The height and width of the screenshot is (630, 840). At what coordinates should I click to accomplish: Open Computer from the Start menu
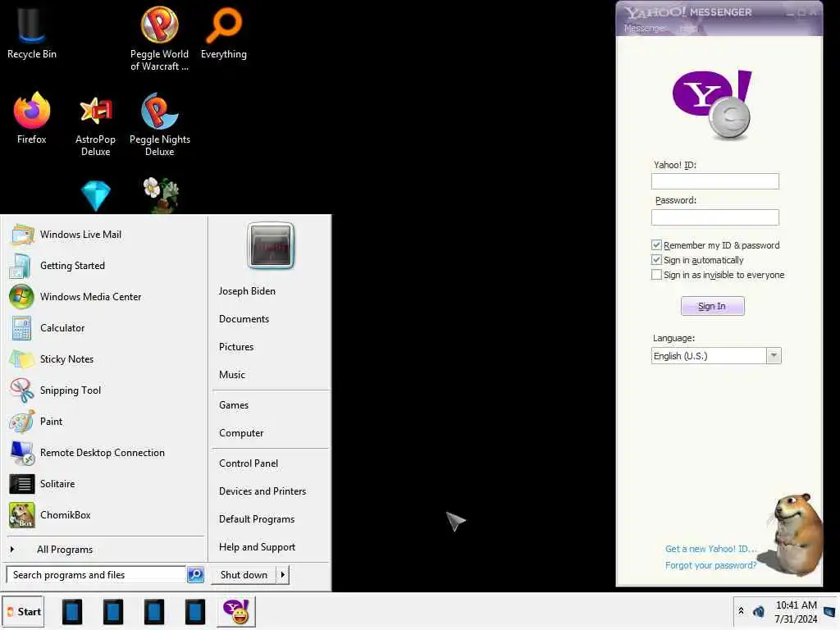[x=241, y=433]
